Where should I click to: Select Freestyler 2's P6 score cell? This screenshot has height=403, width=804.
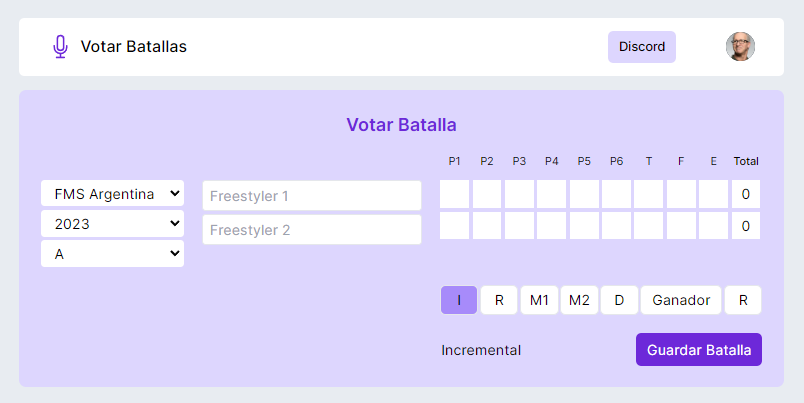click(x=616, y=226)
